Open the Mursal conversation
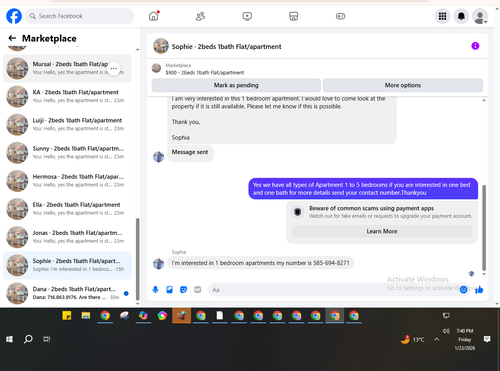This screenshot has width=500, height=371. 67,68
